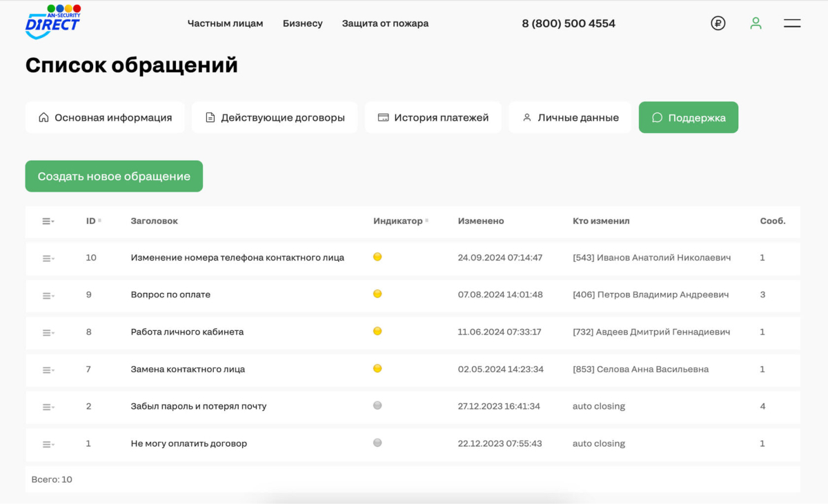
Task: Select the 'Личные данные' tab
Action: [570, 118]
